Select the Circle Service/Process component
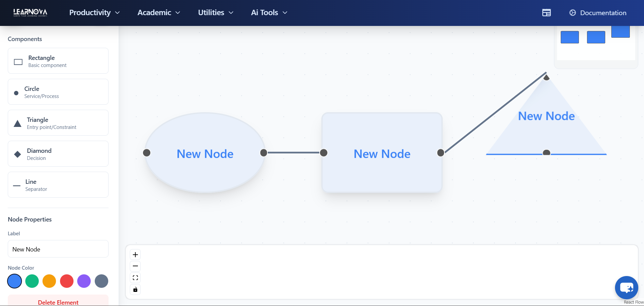Screen dimensions: 644x306 pos(58,92)
